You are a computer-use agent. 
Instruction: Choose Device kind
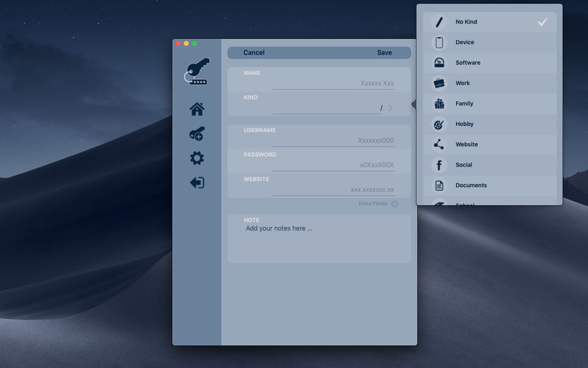tap(490, 42)
